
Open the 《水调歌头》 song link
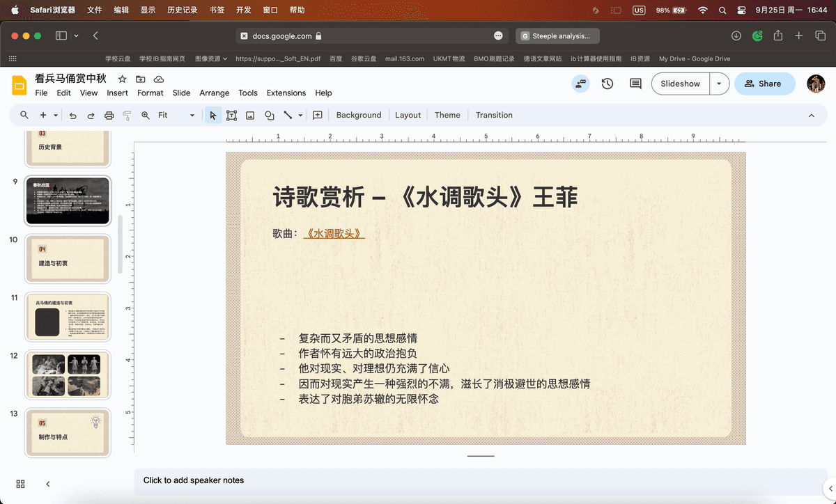[x=334, y=235]
